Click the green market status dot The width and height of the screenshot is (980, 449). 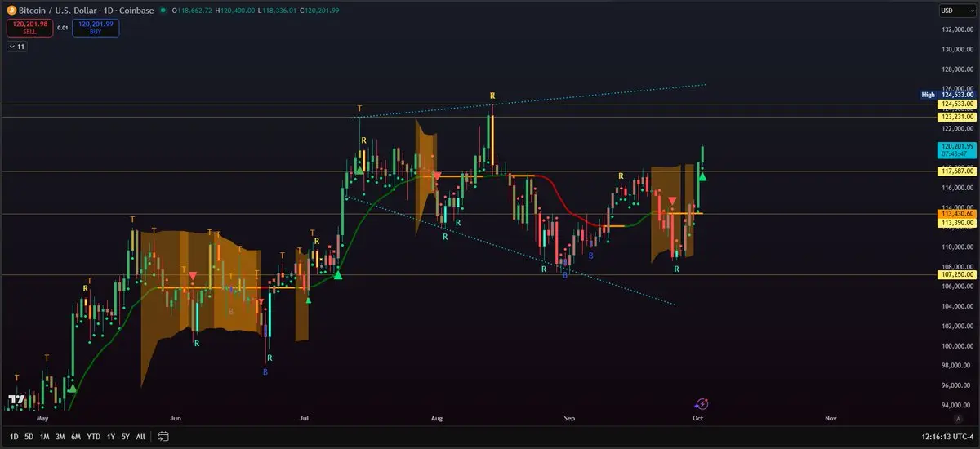pyautogui.click(x=163, y=11)
